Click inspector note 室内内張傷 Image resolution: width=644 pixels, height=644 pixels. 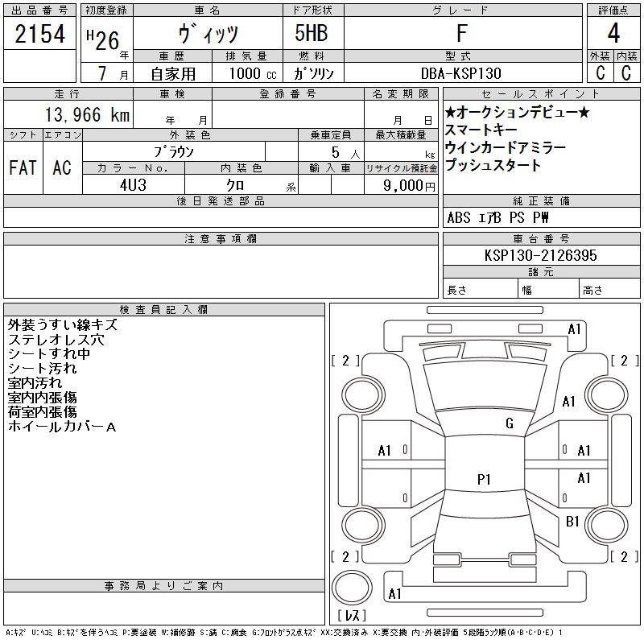tap(42, 398)
